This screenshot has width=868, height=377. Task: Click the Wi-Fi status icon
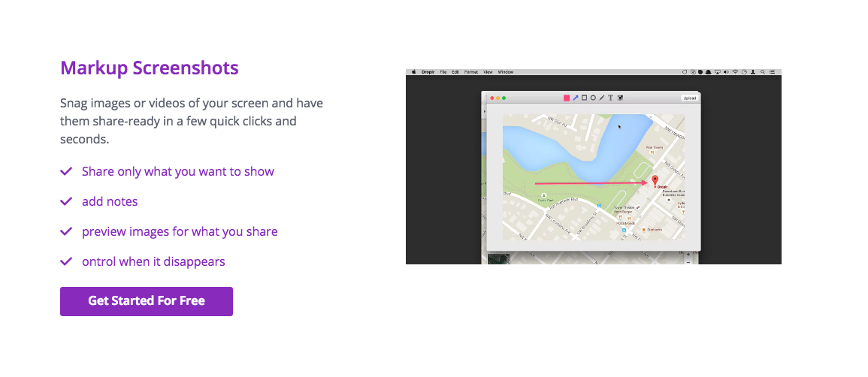pyautogui.click(x=735, y=72)
